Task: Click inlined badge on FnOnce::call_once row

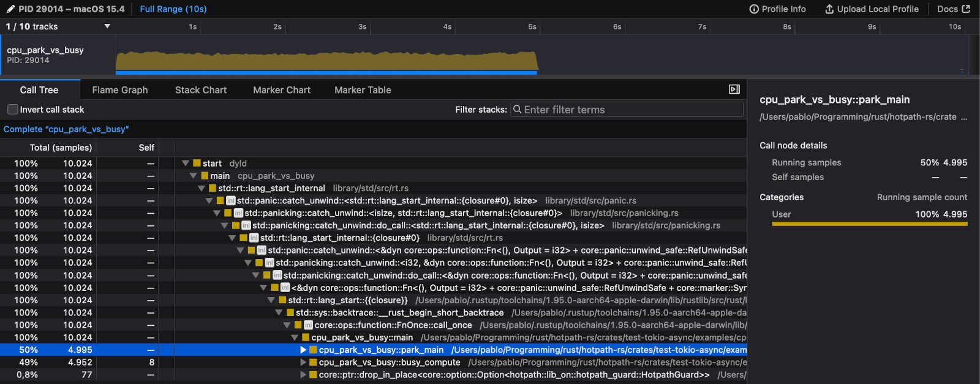Action: coord(308,325)
